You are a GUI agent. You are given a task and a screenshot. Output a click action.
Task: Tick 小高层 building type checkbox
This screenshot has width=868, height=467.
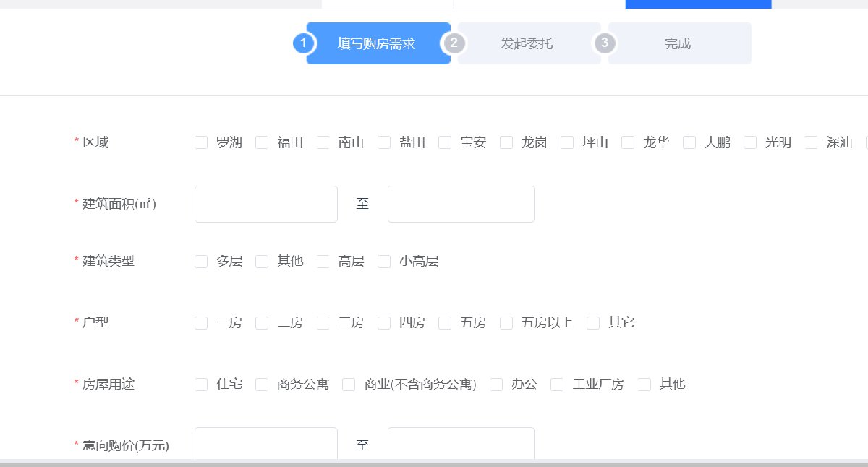pyautogui.click(x=384, y=262)
